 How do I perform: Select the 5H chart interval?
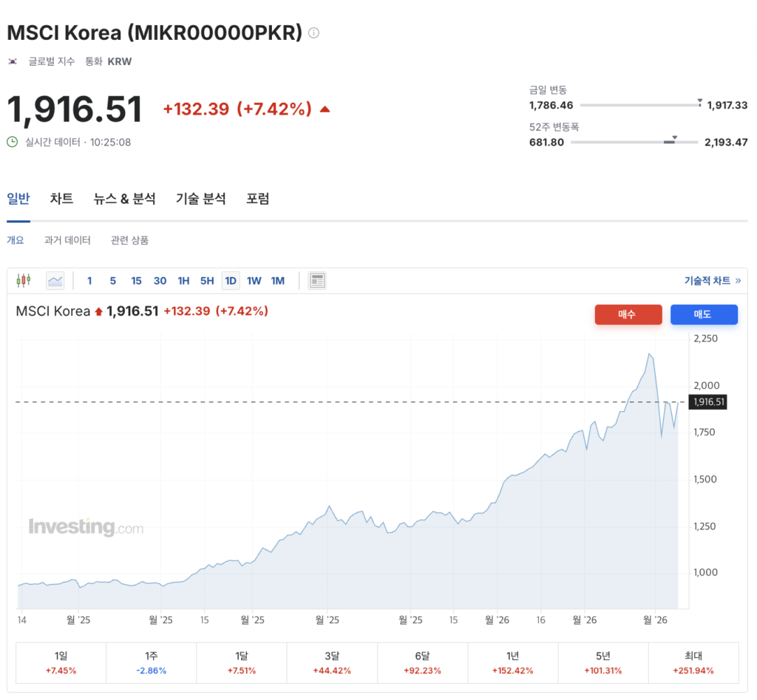point(207,281)
